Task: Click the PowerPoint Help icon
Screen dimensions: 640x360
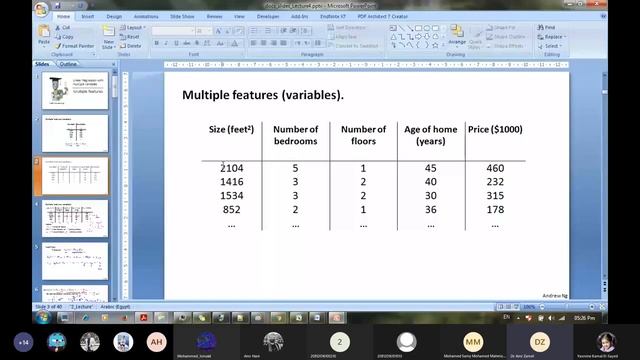Action: tap(603, 16)
